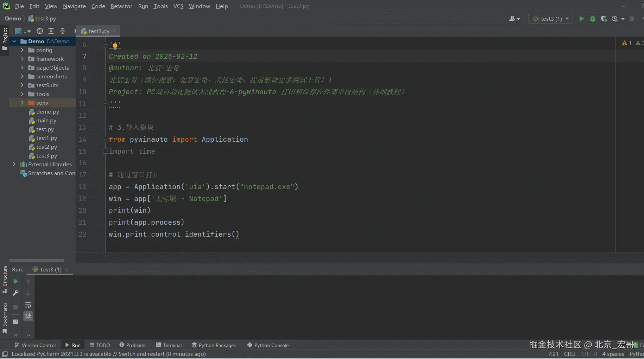644x359 pixels.
Task: Toggle the Project tool window sidebar button
Action: pyautogui.click(x=5, y=39)
